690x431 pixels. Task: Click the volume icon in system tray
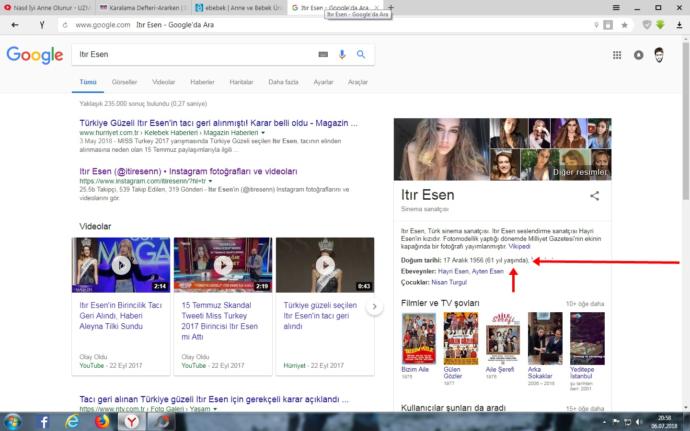(x=639, y=422)
